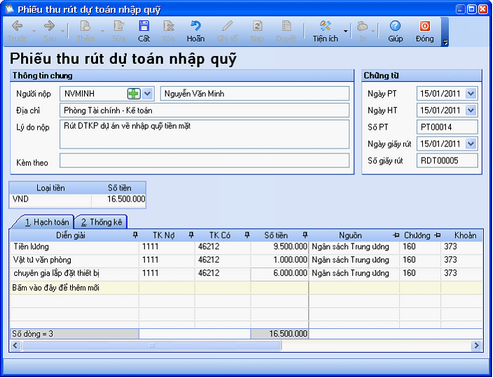Viewport: 493px width, 378px height.
Task: Click the Sửa (edit) toolbar icon
Action: (x=119, y=26)
